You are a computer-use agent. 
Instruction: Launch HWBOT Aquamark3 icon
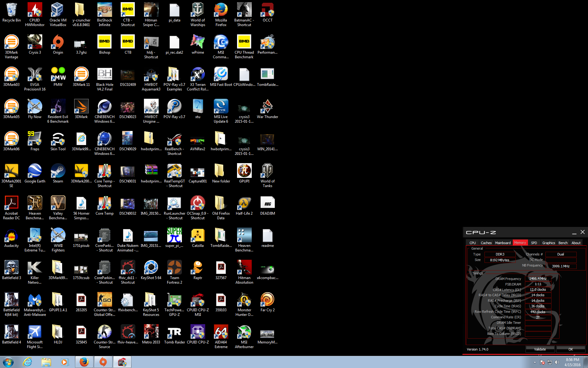151,79
